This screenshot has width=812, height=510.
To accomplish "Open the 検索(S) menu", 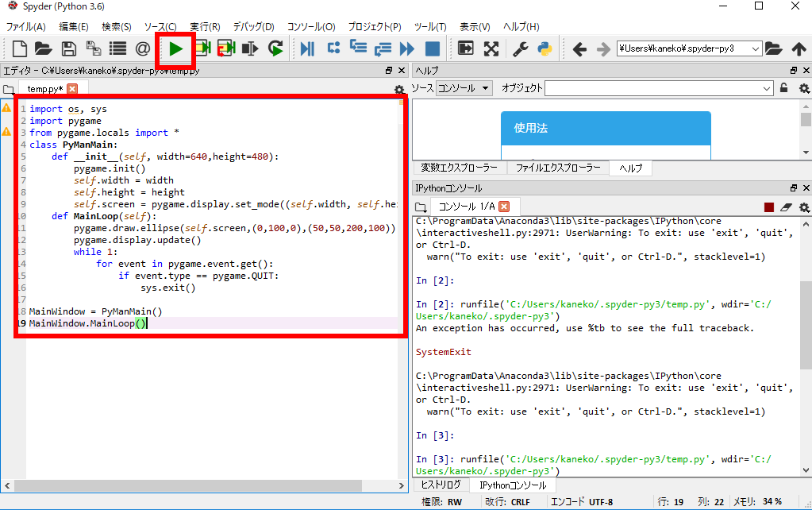I will pos(117,26).
